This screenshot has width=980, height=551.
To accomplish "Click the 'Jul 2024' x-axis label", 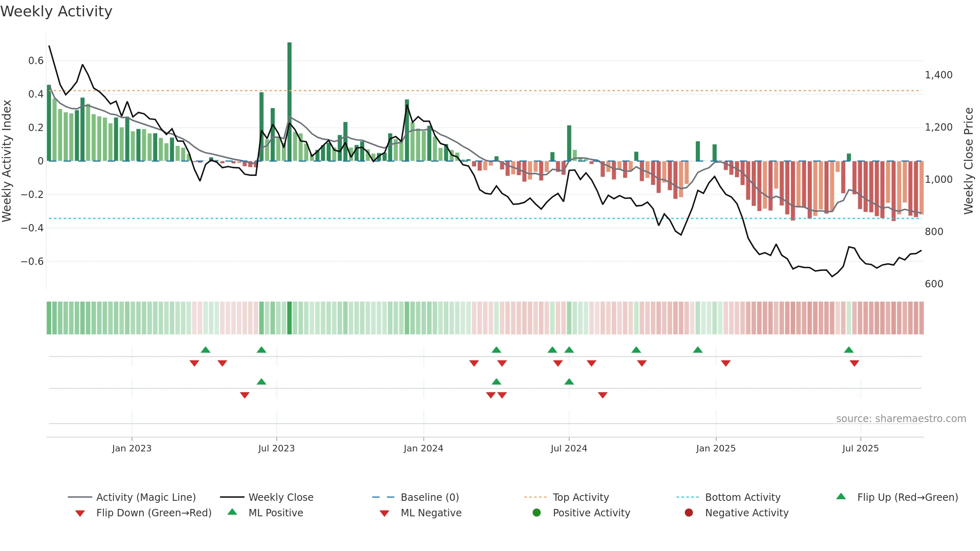I will [569, 448].
